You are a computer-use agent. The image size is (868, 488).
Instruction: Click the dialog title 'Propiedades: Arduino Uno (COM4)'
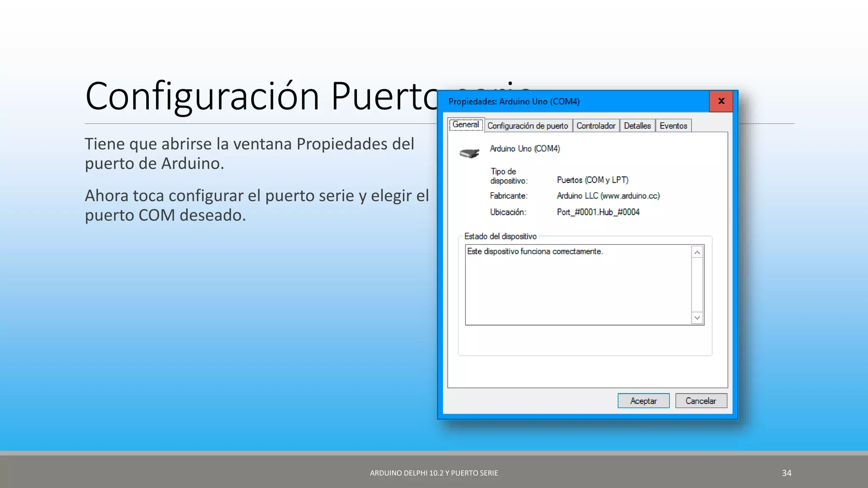[514, 102]
